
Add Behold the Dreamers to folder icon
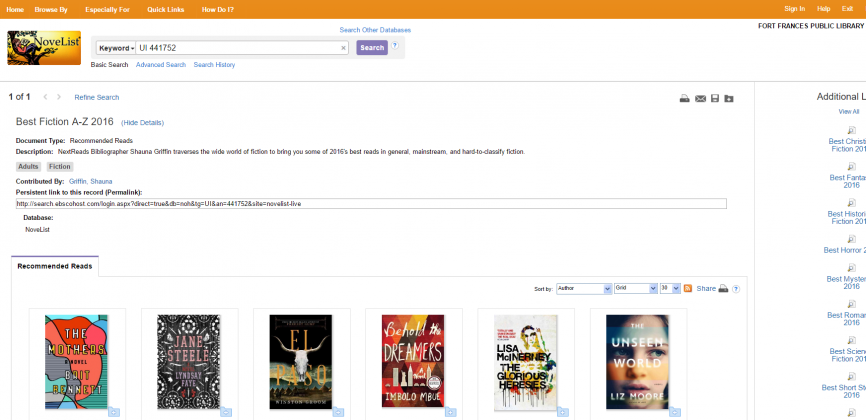pyautogui.click(x=450, y=412)
